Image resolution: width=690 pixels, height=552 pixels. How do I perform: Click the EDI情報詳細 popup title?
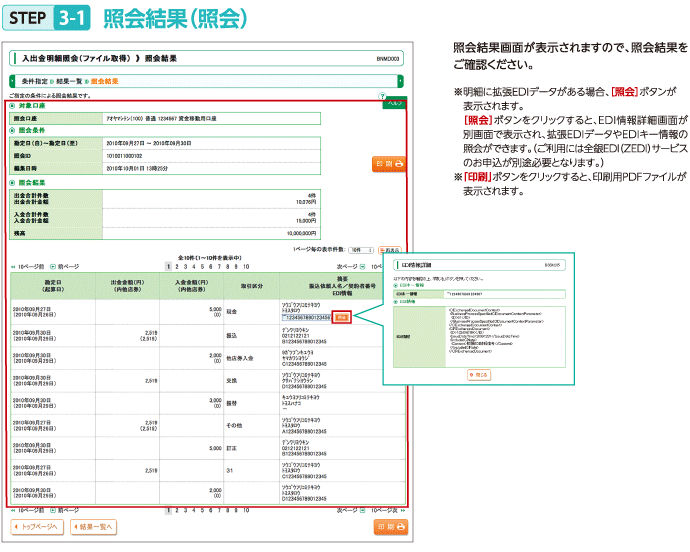point(416,265)
